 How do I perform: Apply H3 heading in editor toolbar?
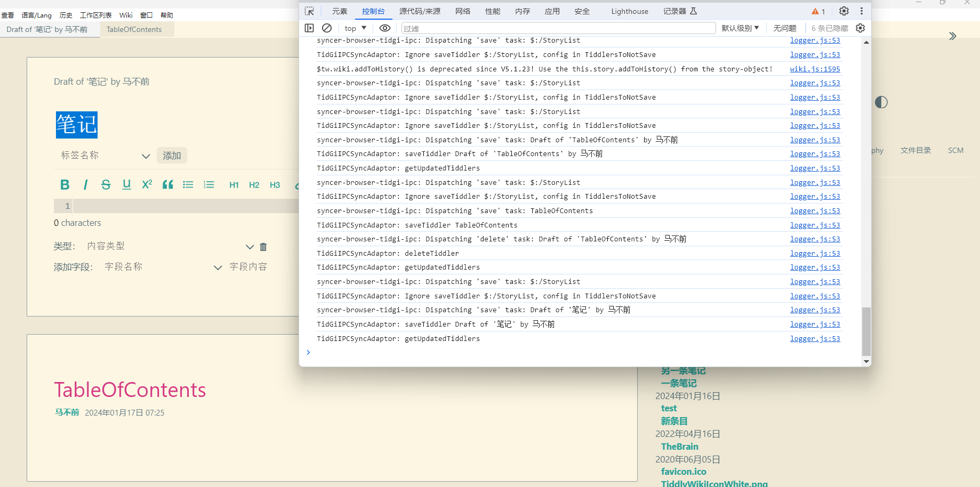[275, 185]
